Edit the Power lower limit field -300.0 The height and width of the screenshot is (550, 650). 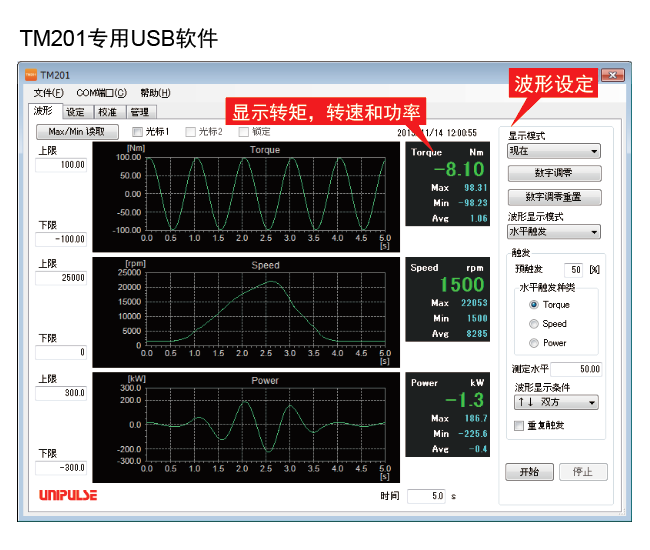(61, 468)
